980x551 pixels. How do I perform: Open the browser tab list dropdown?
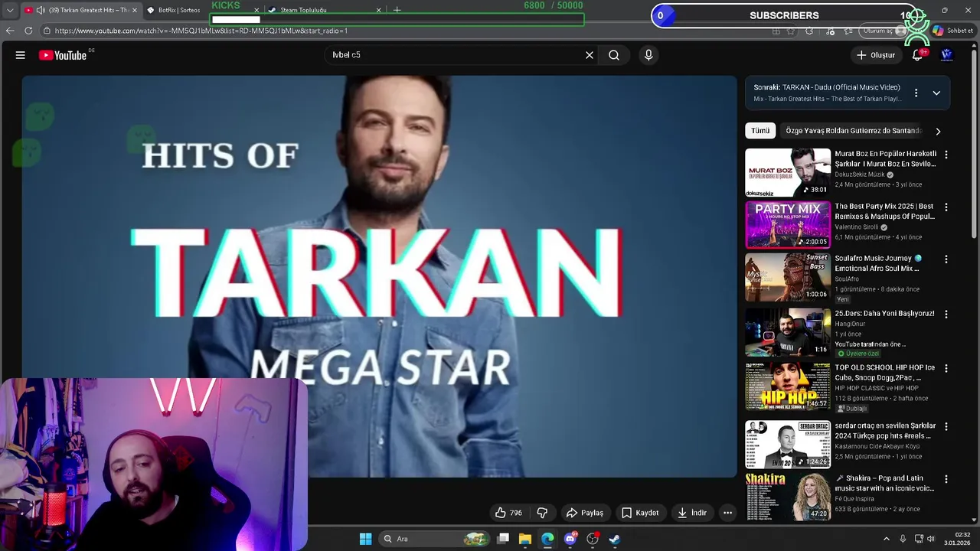pyautogui.click(x=9, y=10)
